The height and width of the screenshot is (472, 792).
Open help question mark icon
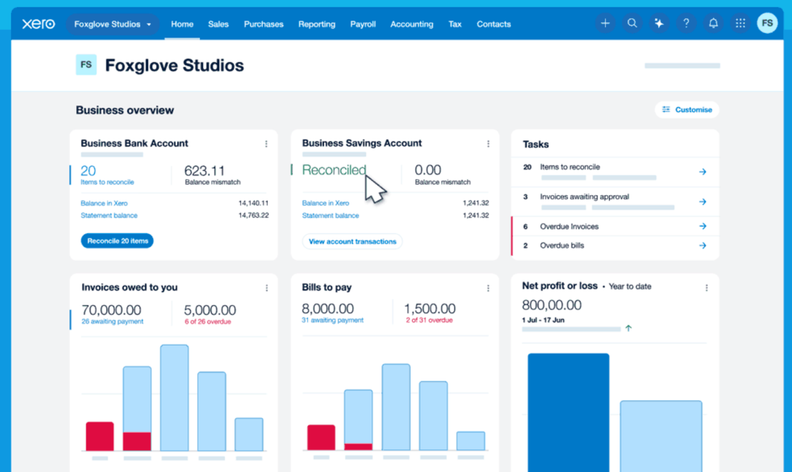coord(686,23)
